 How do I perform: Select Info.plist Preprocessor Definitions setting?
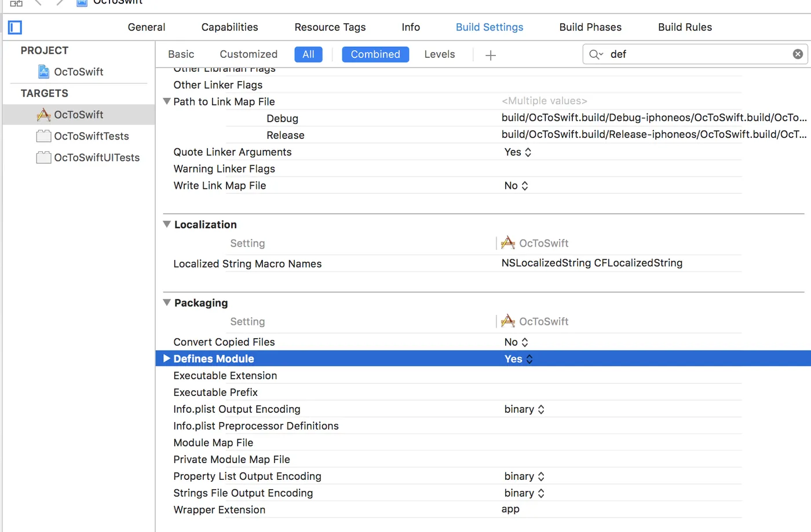(x=256, y=426)
